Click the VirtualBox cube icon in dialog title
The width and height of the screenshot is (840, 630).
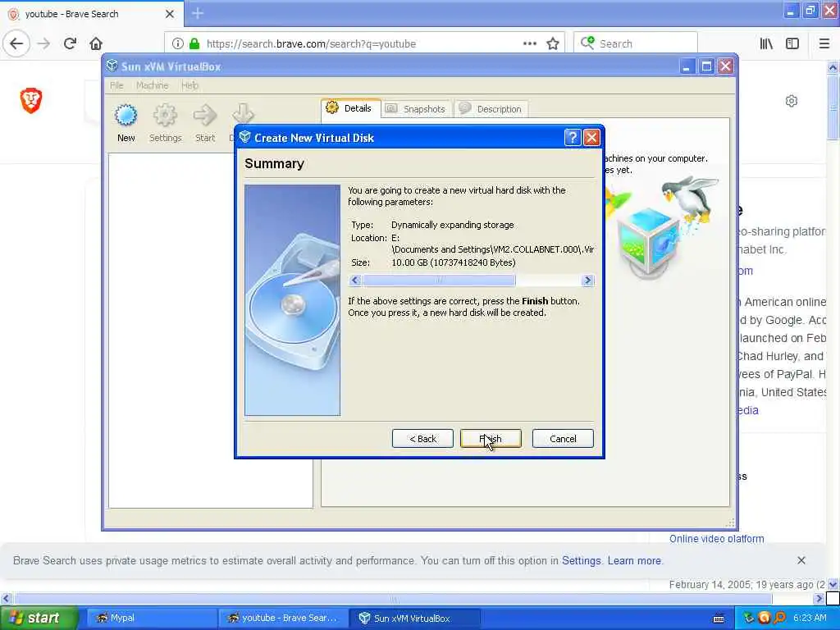click(x=244, y=137)
